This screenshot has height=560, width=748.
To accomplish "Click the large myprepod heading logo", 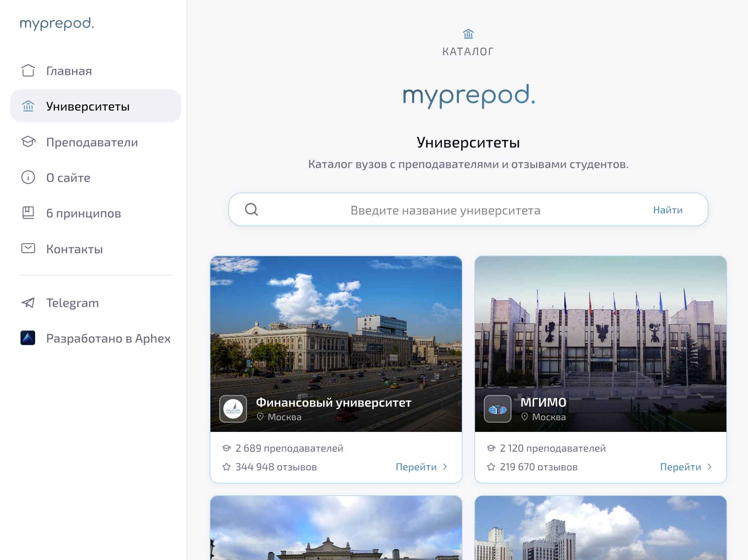I will click(469, 96).
